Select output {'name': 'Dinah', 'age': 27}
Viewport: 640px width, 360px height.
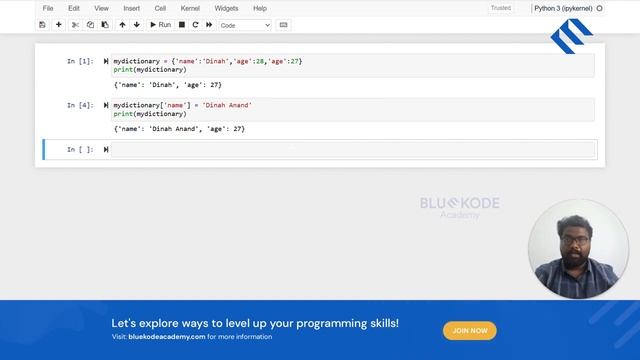168,85
